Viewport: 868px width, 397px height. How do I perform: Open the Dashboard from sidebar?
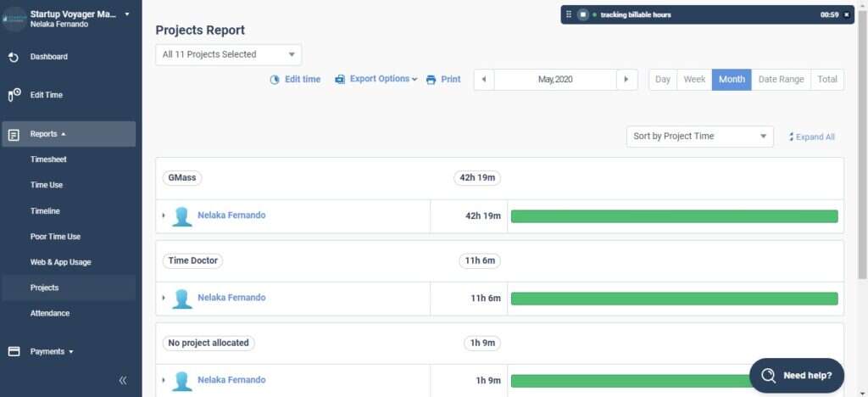[x=48, y=57]
